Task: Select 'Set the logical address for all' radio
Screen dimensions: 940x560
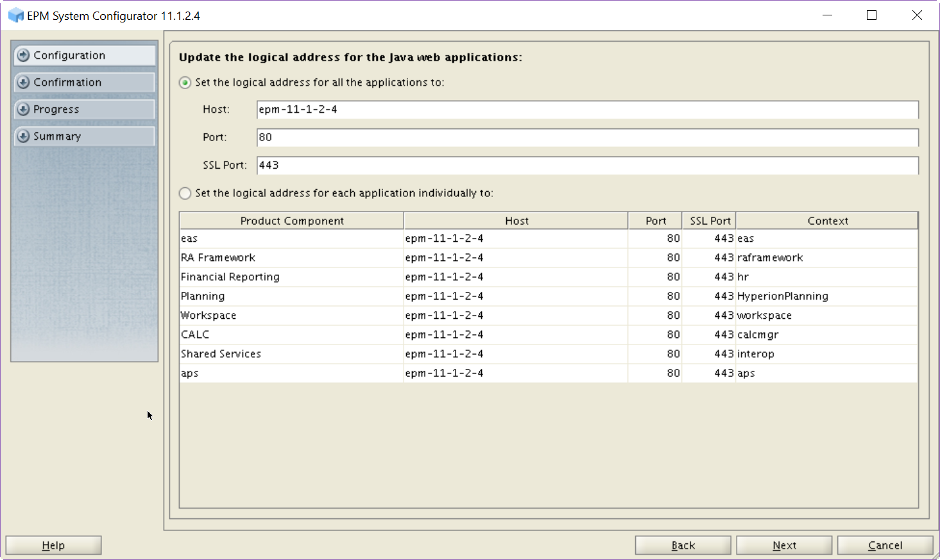Action: click(x=185, y=83)
